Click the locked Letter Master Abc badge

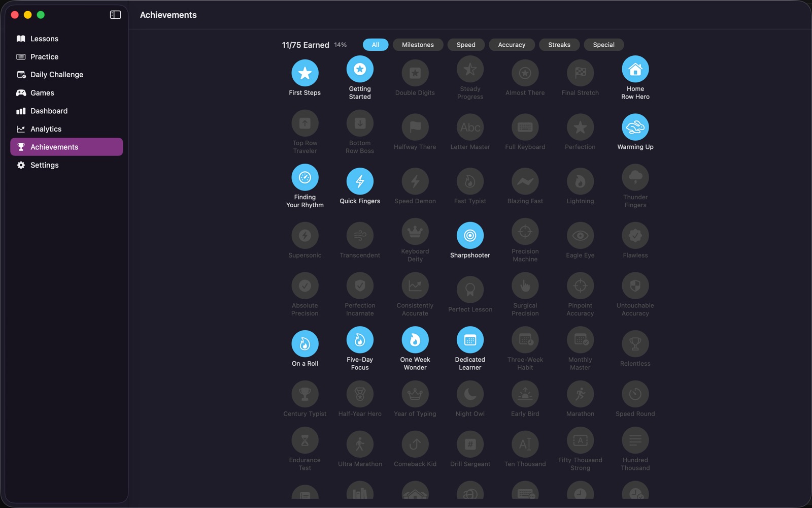pyautogui.click(x=470, y=127)
